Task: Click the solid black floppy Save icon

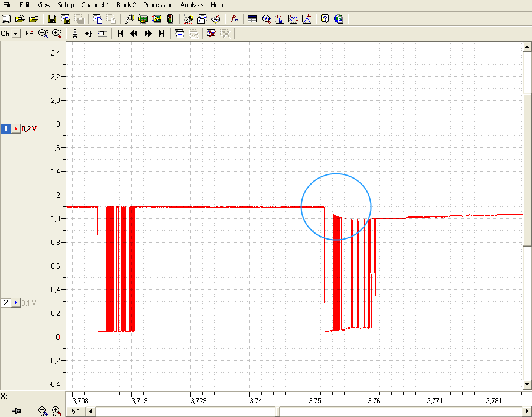Action: 52,19
